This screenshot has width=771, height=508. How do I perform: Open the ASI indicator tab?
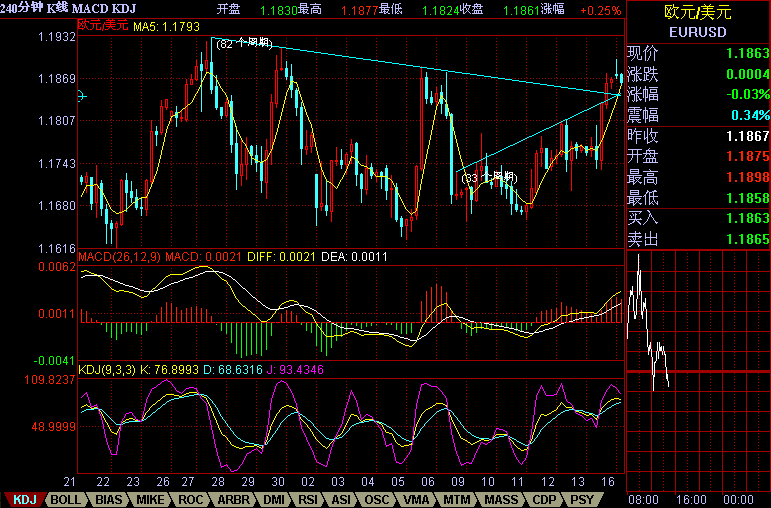[x=341, y=500]
